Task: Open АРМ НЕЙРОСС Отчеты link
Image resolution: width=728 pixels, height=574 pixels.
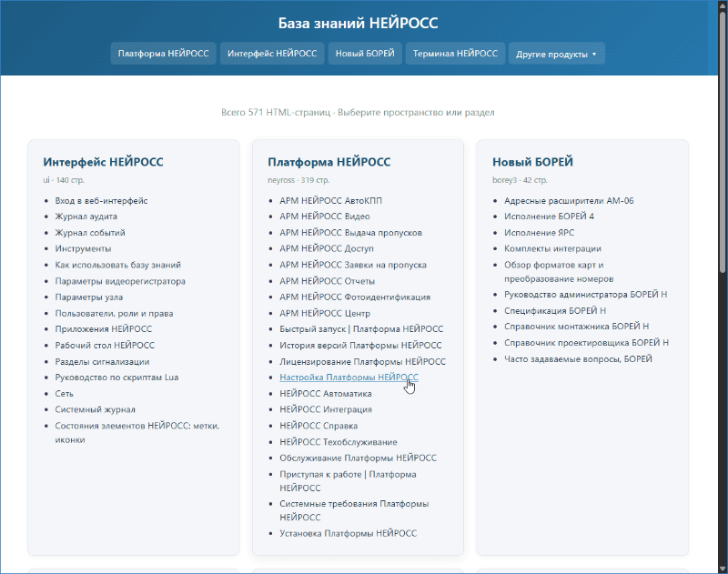Action: pyautogui.click(x=328, y=281)
